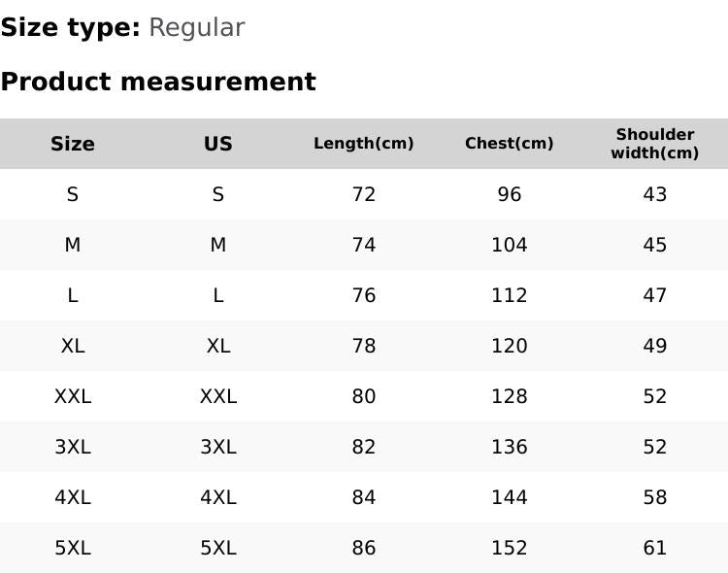The width and height of the screenshot is (728, 573).
Task: Click the Length(cm) column header
Action: click(364, 144)
